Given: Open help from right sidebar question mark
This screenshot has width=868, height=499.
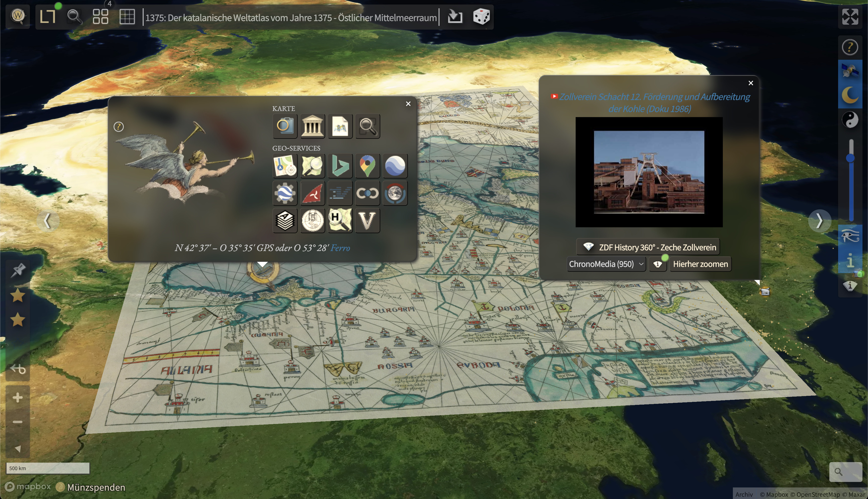Looking at the screenshot, I should [x=850, y=47].
